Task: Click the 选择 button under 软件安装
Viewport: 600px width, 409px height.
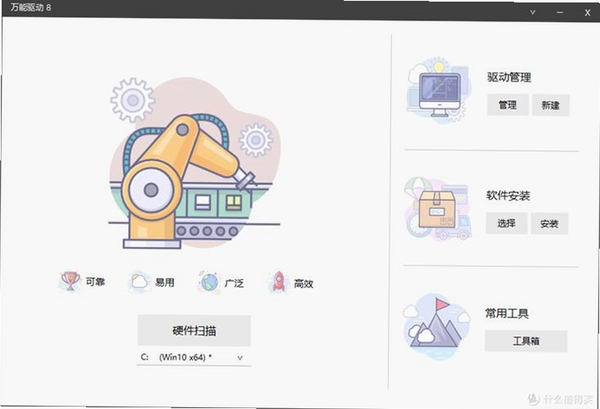Action: 507,223
